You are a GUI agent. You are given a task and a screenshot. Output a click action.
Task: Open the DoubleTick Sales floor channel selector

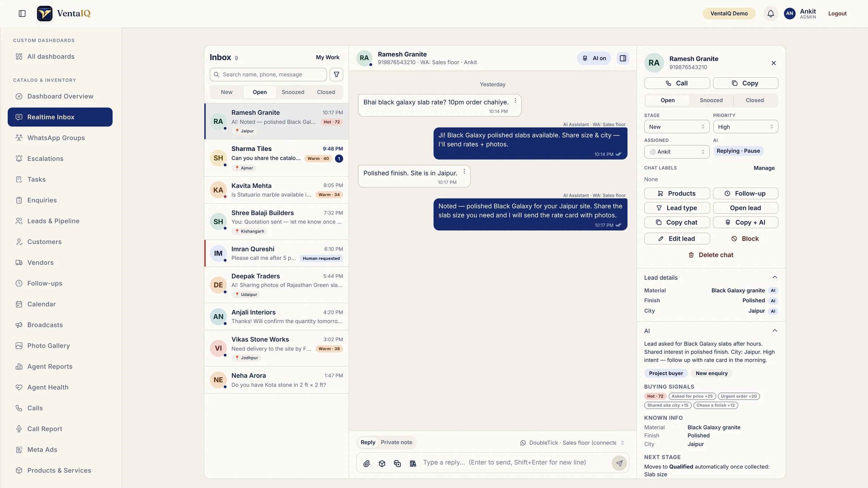click(573, 443)
